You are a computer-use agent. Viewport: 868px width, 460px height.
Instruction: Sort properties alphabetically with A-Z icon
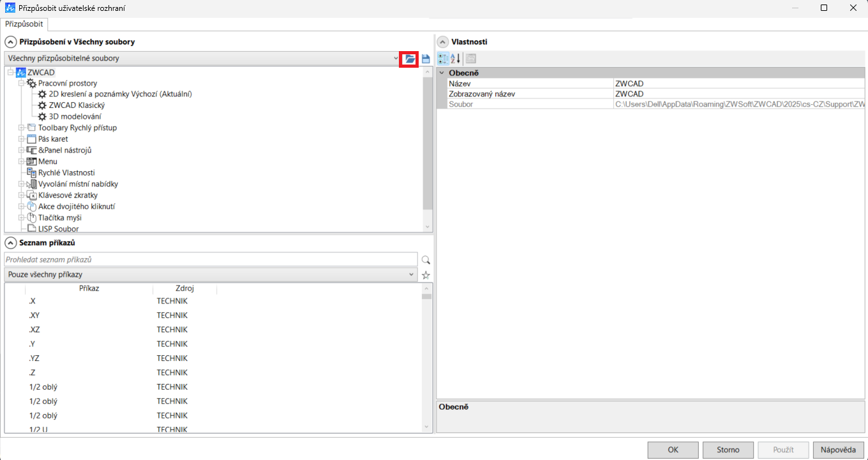tap(455, 59)
